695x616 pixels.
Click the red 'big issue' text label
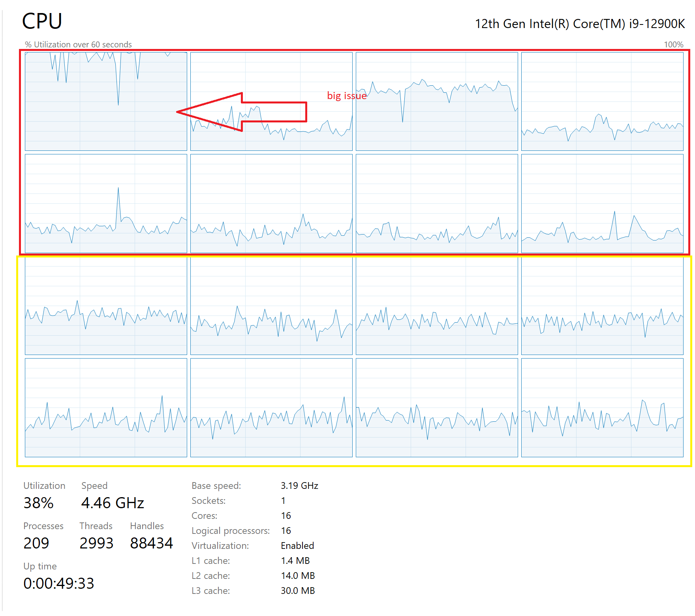346,96
